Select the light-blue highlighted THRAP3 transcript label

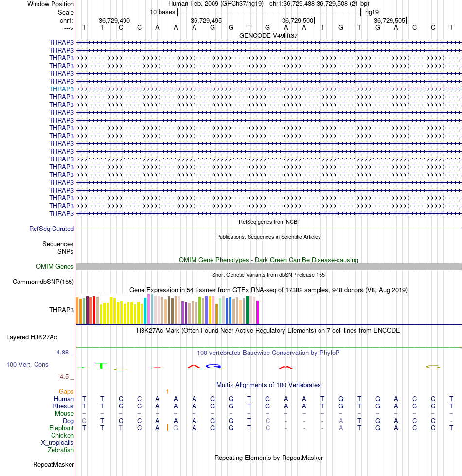pos(61,89)
